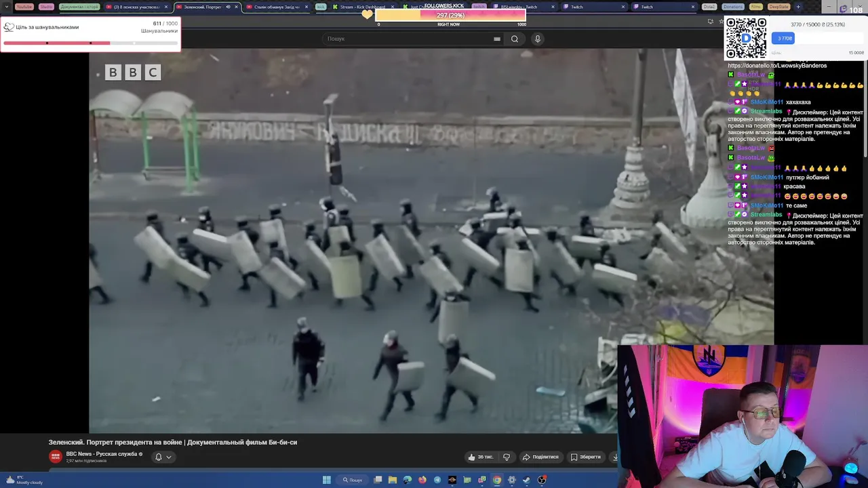
Task: Open the DeepState tab group
Action: pyautogui.click(x=779, y=7)
